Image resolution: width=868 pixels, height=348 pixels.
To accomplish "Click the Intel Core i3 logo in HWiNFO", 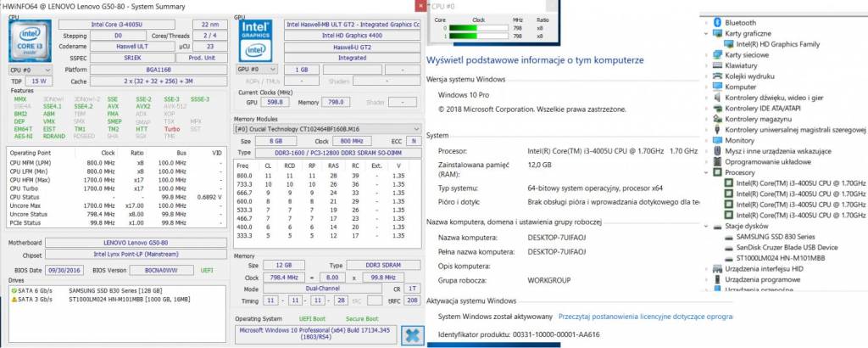I will tap(31, 41).
